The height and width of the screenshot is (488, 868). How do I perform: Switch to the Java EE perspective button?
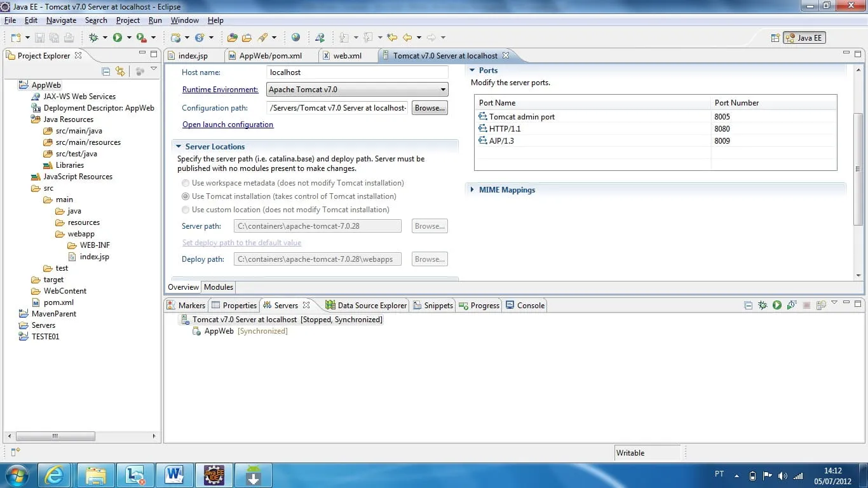pyautogui.click(x=804, y=38)
